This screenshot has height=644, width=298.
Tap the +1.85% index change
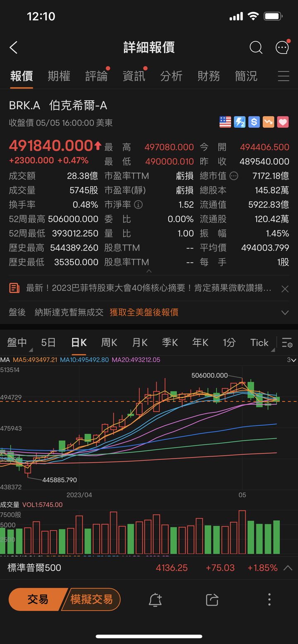[x=262, y=568]
